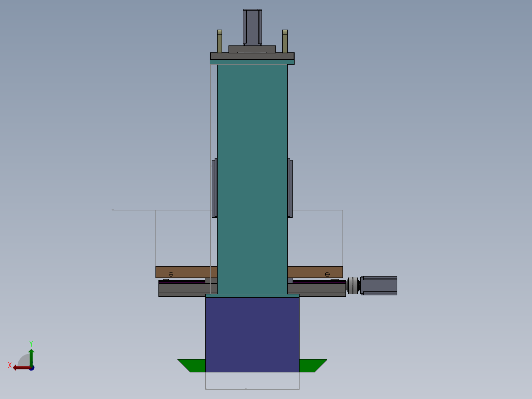
Task: Select the shaft coupling beside the side motor
Action: (353, 285)
